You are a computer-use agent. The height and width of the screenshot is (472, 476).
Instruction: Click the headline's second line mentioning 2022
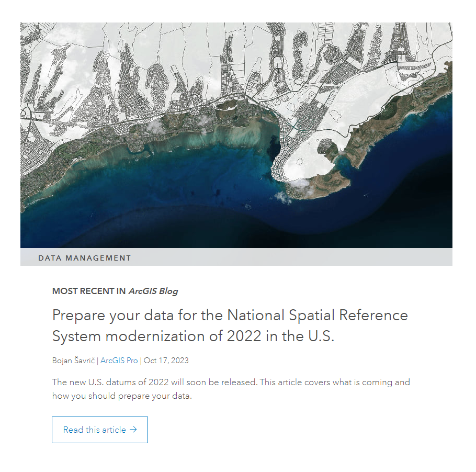click(x=192, y=336)
